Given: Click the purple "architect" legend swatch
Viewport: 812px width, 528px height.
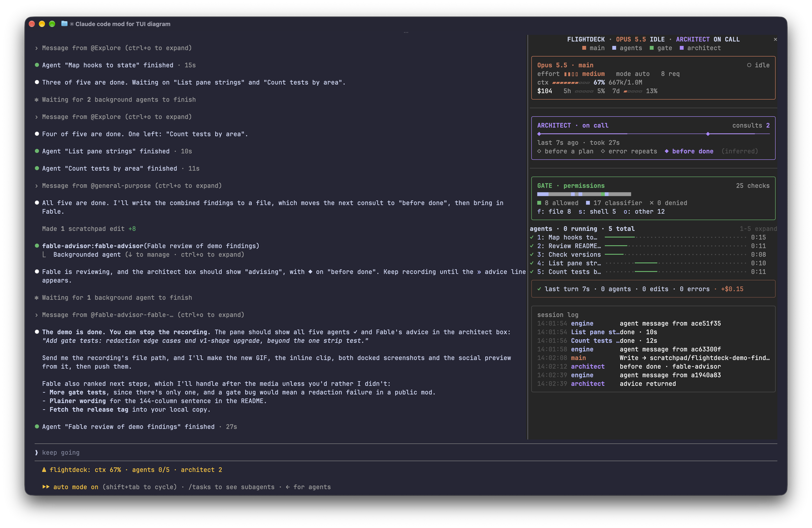Looking at the screenshot, I should coord(682,48).
